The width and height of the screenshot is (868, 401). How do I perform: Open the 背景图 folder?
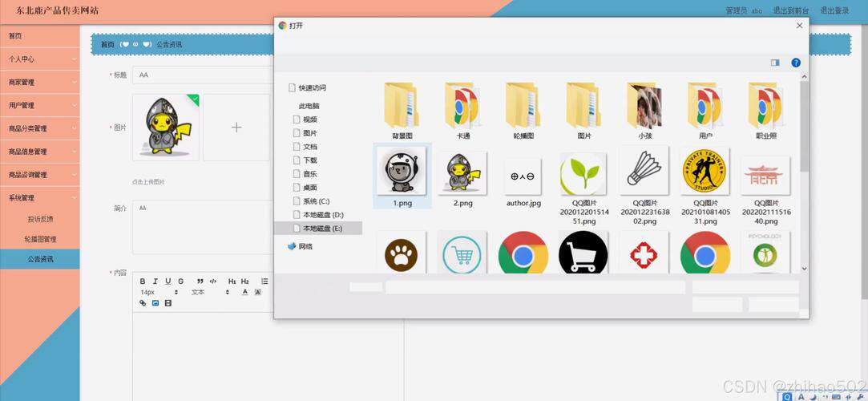click(402, 110)
